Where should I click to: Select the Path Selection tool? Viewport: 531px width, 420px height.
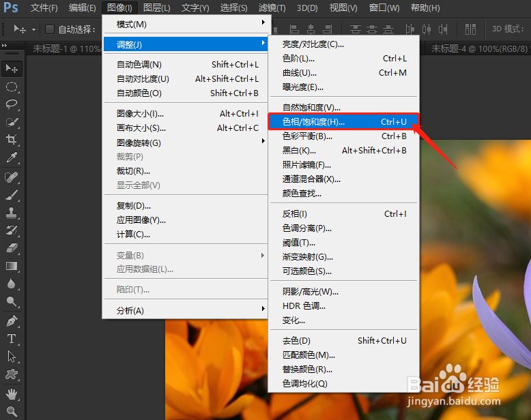(x=12, y=357)
